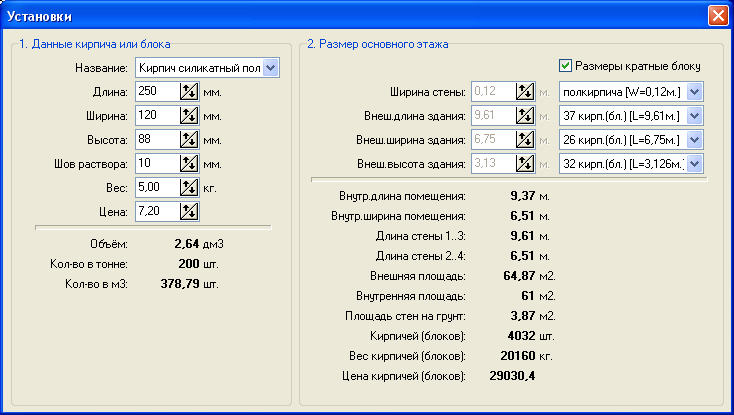This screenshot has width=734, height=415.
Task: Focus the Вес input with value 5,00
Action: (158, 188)
